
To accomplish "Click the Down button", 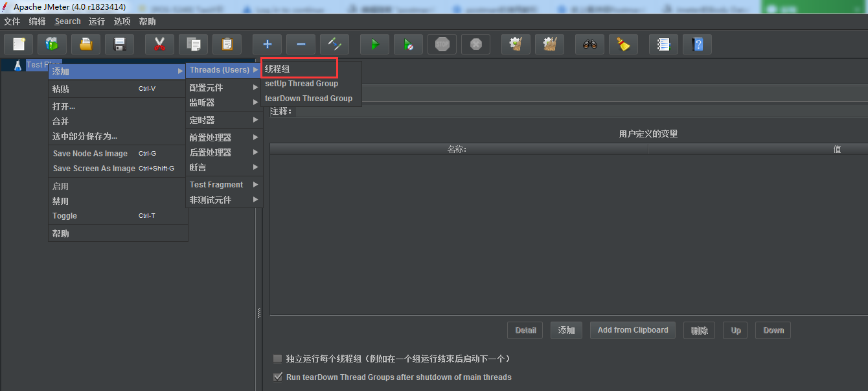I will (x=773, y=330).
